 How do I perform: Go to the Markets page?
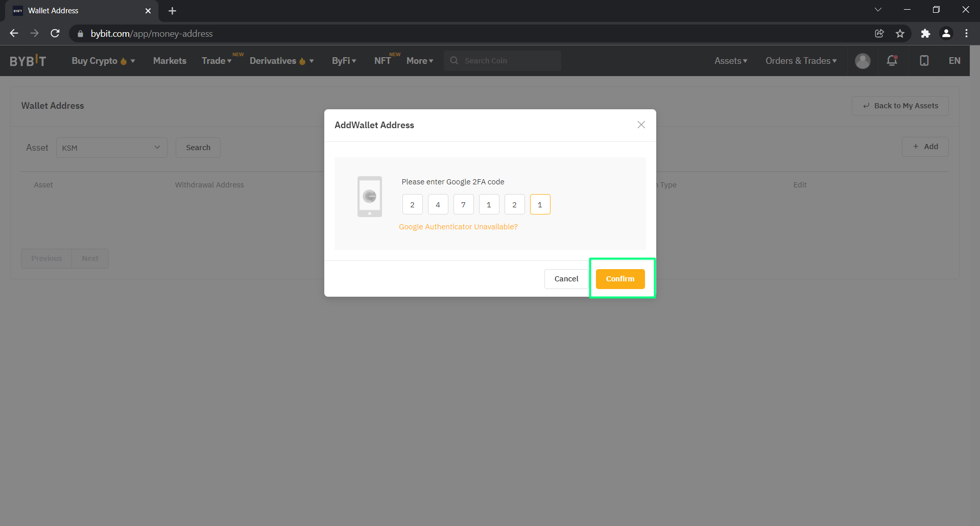[x=170, y=61]
